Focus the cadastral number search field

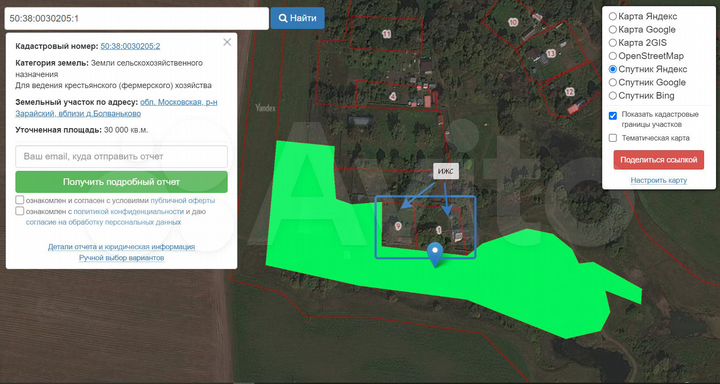tap(136, 18)
